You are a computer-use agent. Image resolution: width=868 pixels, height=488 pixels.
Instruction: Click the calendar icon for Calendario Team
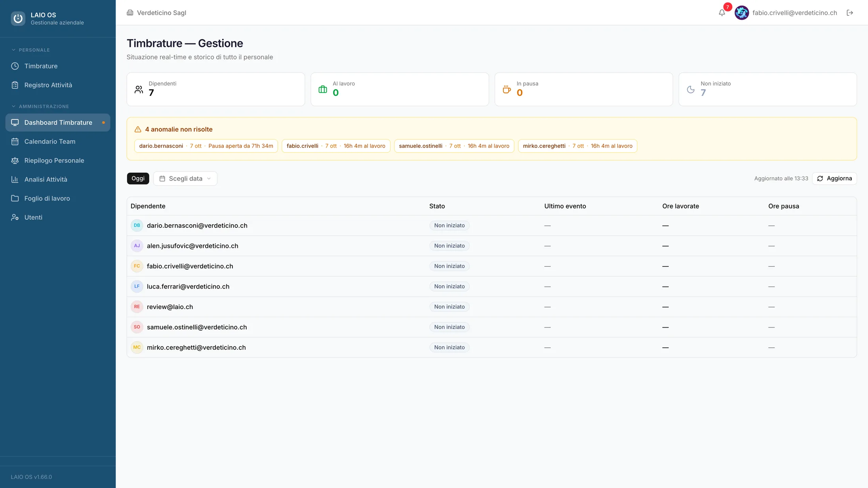[x=15, y=142]
